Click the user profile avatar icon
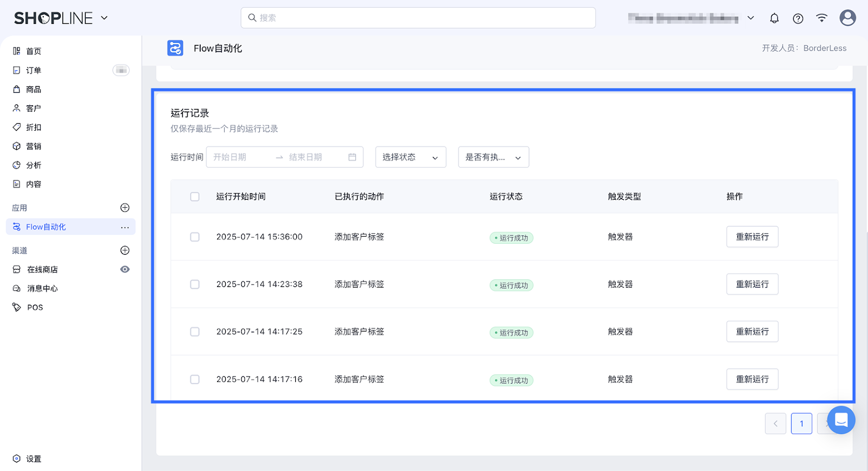This screenshot has width=868, height=471. [847, 18]
